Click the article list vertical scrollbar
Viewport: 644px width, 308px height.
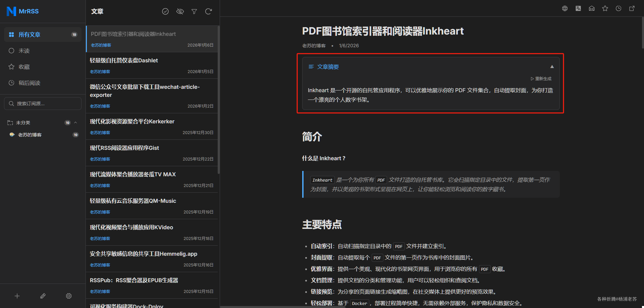tap(219, 100)
